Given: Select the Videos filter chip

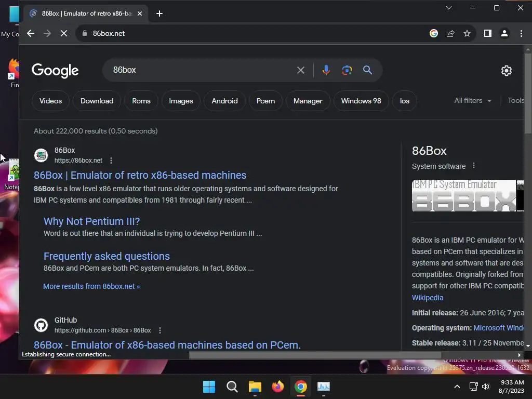Looking at the screenshot, I should click(x=50, y=101).
